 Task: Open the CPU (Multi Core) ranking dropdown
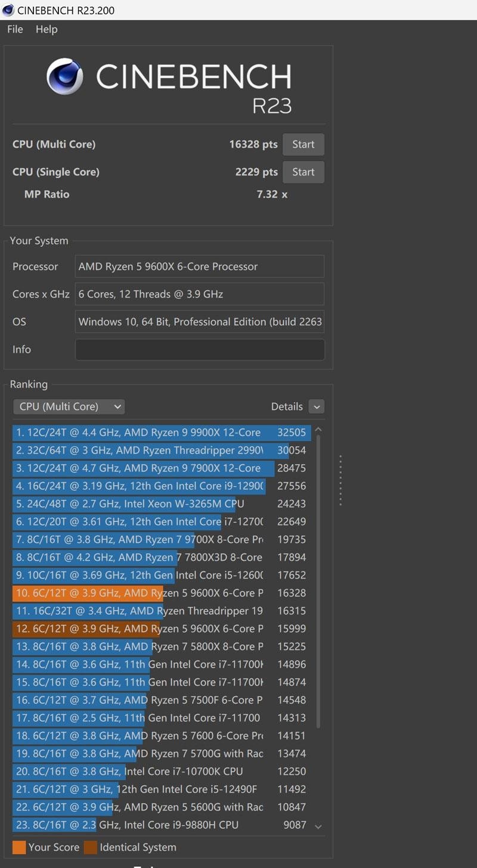tap(69, 406)
